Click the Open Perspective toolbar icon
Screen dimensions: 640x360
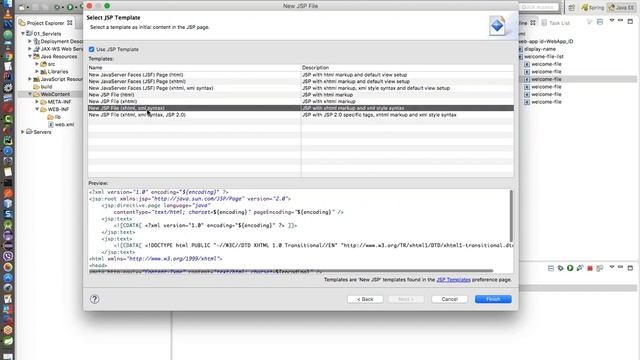click(571, 7)
